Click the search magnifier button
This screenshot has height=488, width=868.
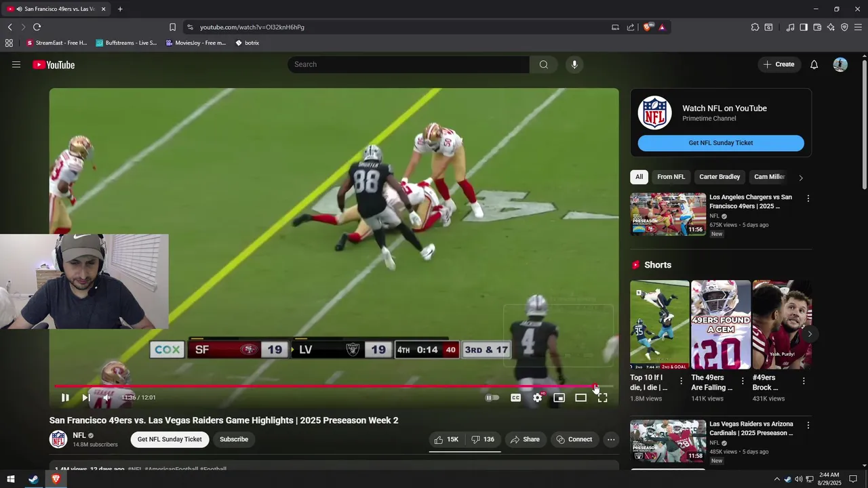(544, 64)
